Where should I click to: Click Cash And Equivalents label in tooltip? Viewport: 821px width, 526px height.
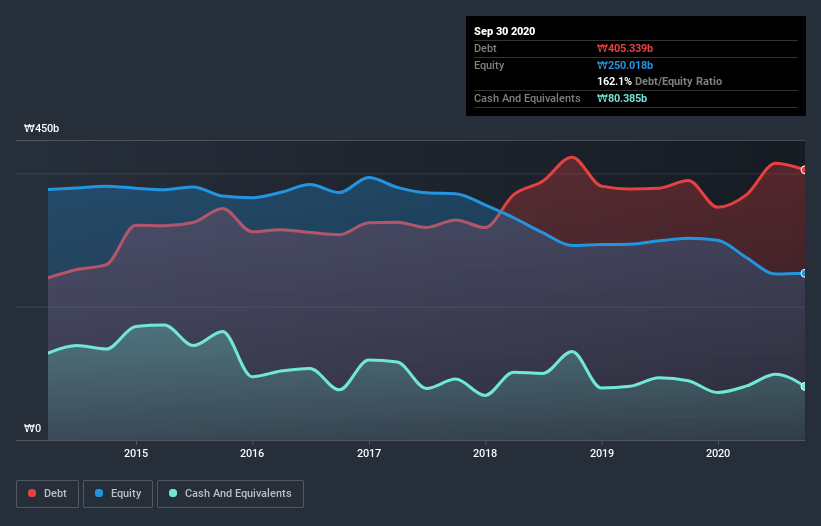tap(527, 98)
